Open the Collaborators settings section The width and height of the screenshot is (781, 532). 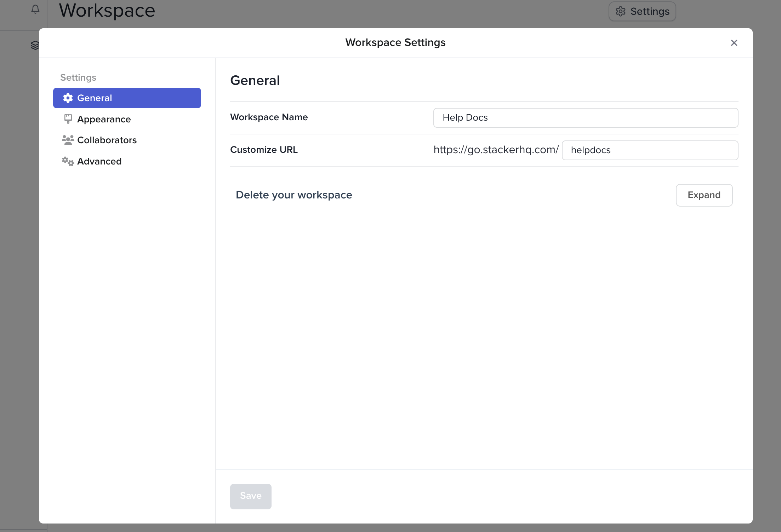pos(107,140)
